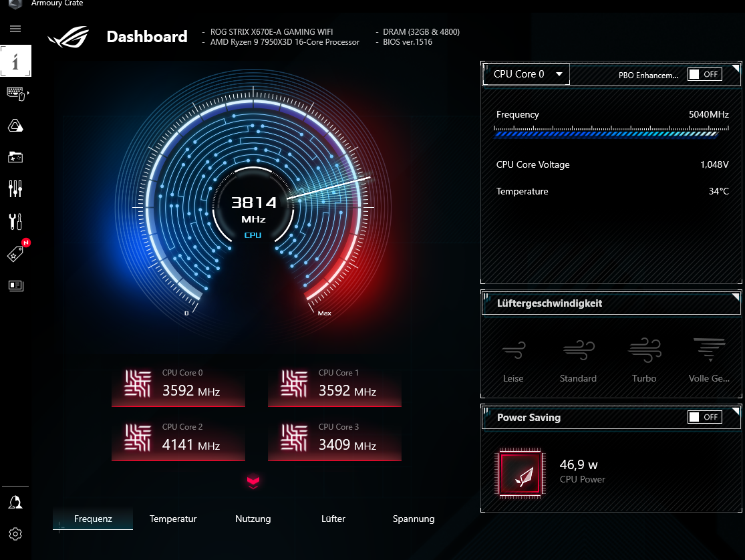
Task: Toggle PBO Enhancement switch
Action: [x=705, y=74]
